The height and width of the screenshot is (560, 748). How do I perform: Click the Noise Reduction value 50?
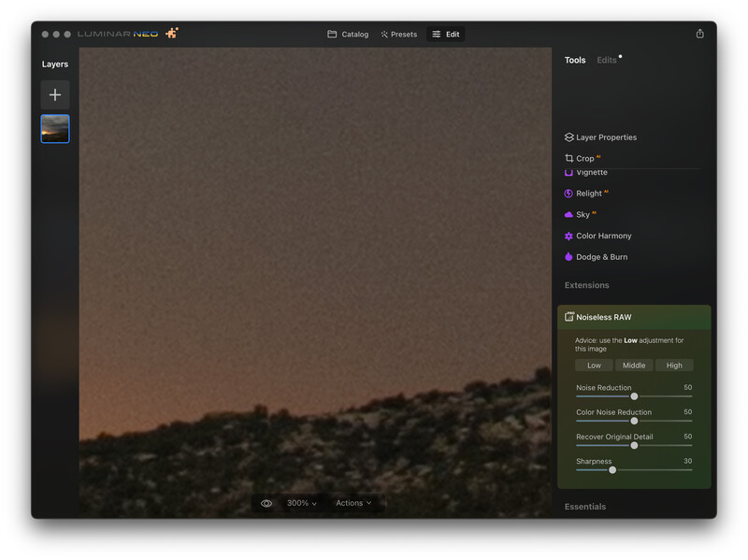pyautogui.click(x=688, y=387)
